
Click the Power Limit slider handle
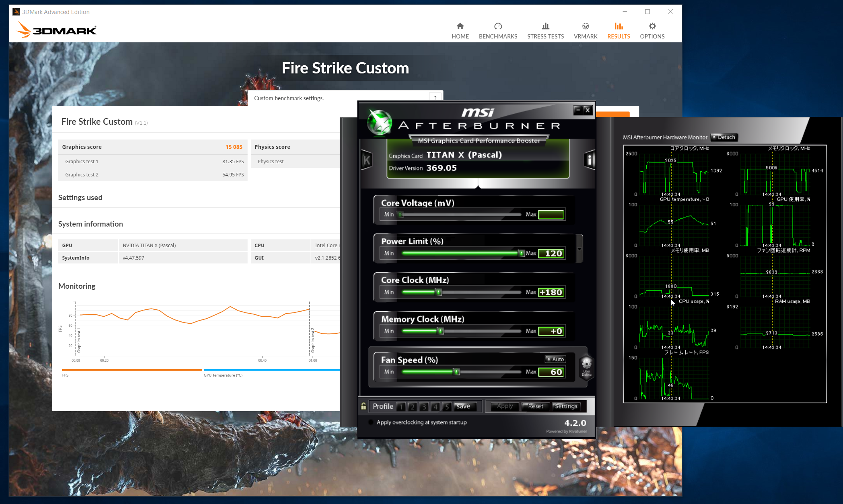point(522,253)
